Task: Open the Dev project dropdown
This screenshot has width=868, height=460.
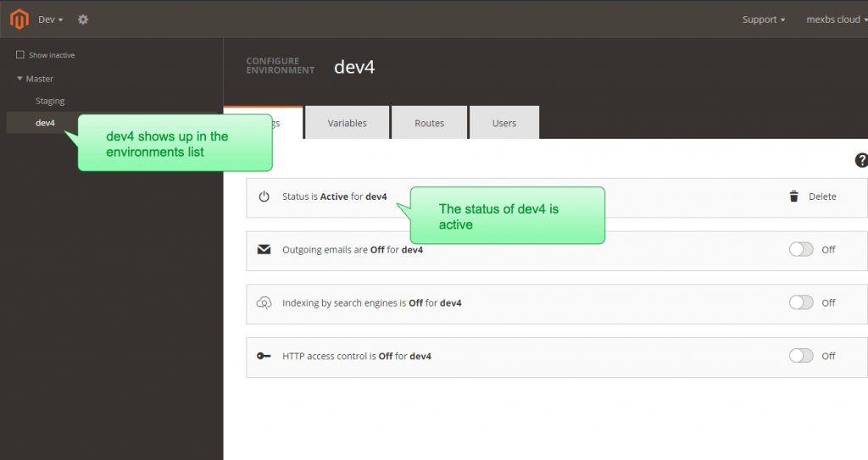Action: [50, 19]
